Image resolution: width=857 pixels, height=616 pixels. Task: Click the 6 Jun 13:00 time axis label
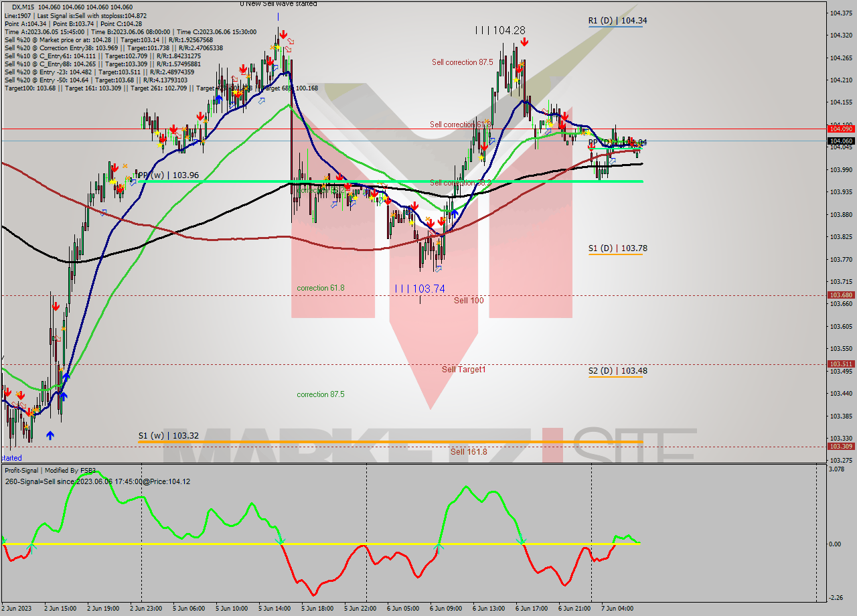(487, 609)
